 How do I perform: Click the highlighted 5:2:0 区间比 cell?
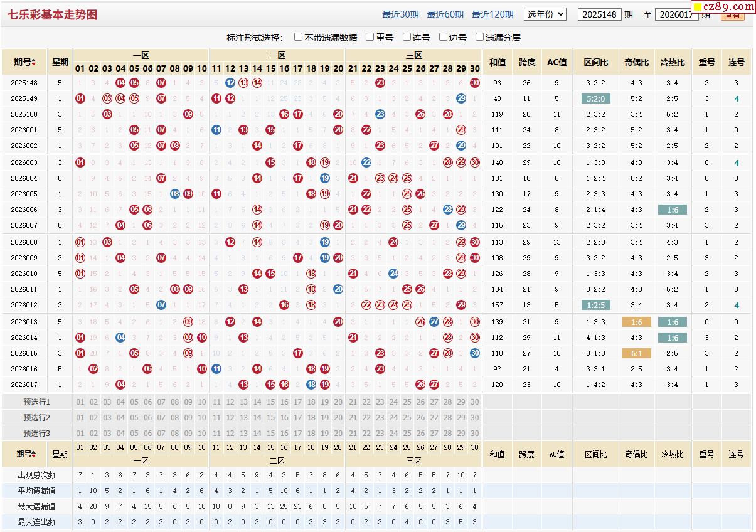595,98
